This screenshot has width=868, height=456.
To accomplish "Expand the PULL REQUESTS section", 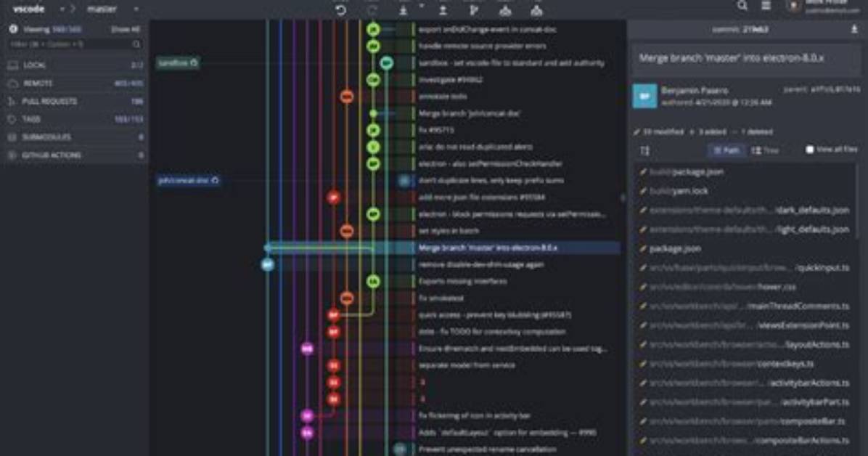I will (75, 102).
